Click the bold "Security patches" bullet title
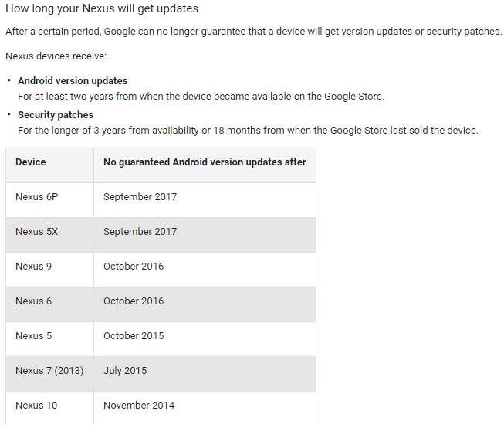Viewport: 504px width, 425px height. coord(56,115)
